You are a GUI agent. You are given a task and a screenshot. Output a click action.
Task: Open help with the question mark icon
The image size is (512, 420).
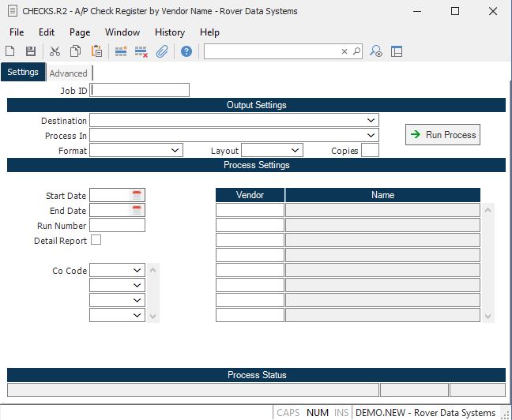[186, 51]
